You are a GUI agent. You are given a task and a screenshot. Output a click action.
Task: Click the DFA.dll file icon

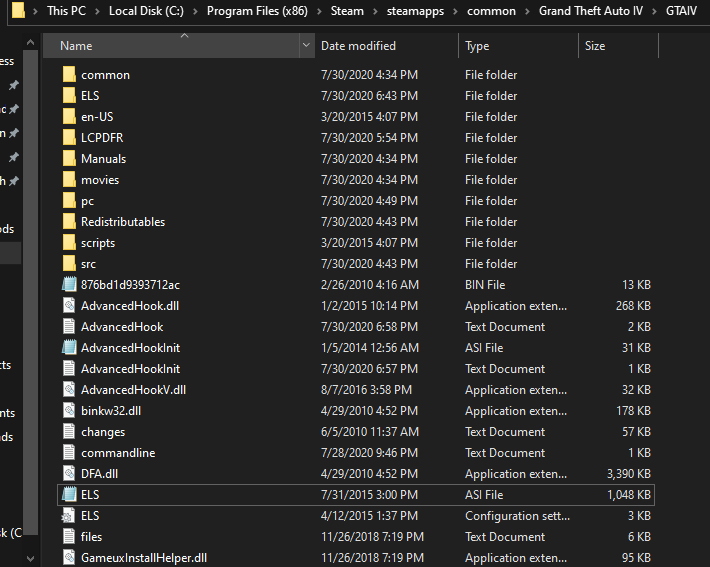coord(69,474)
